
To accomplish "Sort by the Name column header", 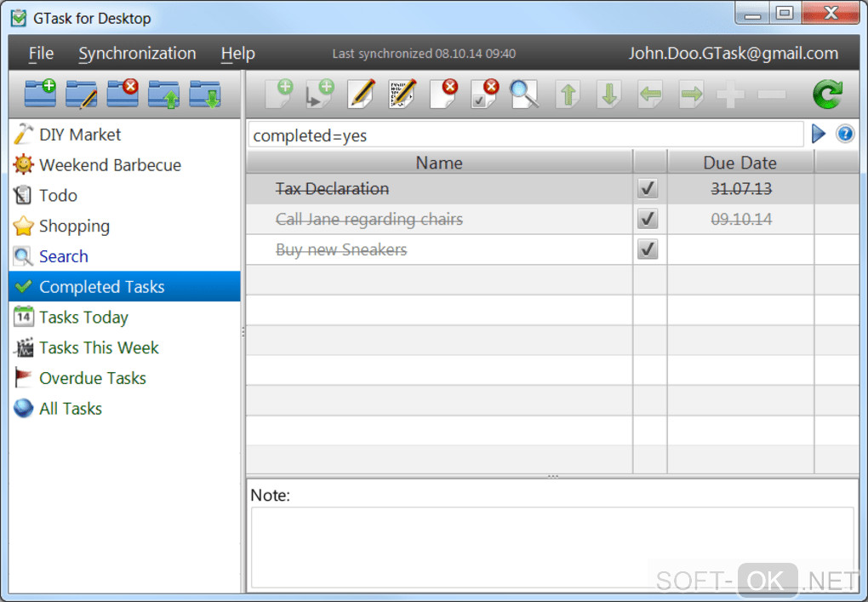I will click(x=439, y=163).
